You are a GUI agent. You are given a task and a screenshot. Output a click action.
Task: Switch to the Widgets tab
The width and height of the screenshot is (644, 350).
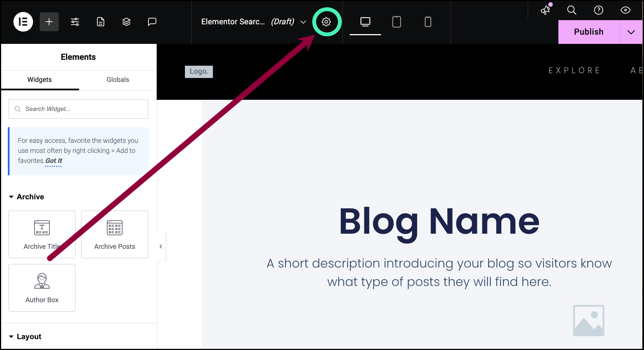pyautogui.click(x=40, y=79)
